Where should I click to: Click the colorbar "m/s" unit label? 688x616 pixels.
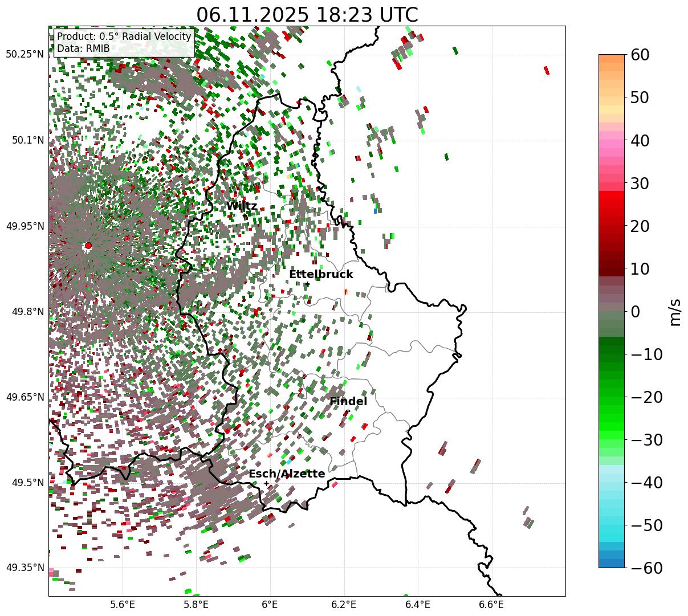coord(675,312)
